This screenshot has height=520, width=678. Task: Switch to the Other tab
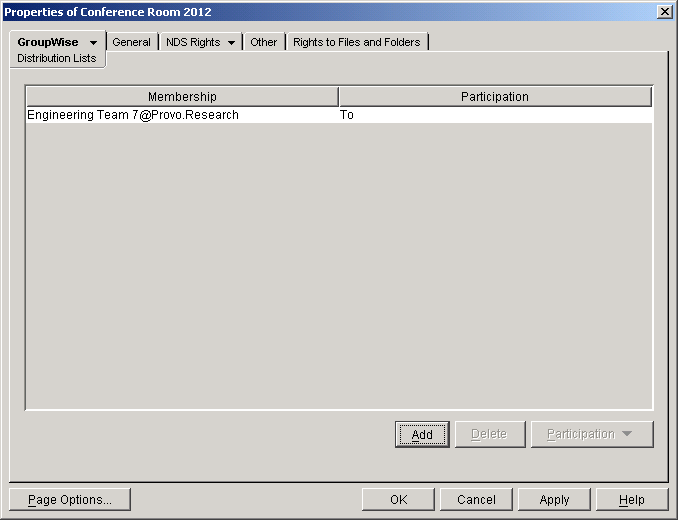(x=263, y=42)
